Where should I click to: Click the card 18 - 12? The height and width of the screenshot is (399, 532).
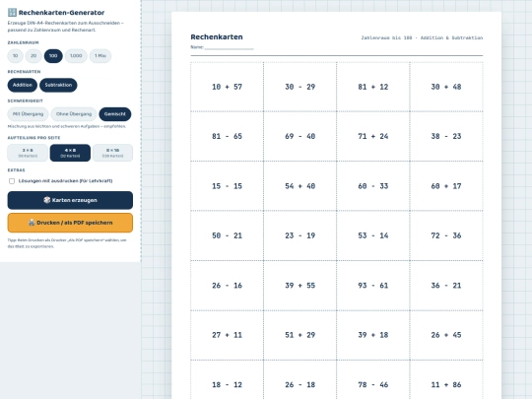click(227, 379)
